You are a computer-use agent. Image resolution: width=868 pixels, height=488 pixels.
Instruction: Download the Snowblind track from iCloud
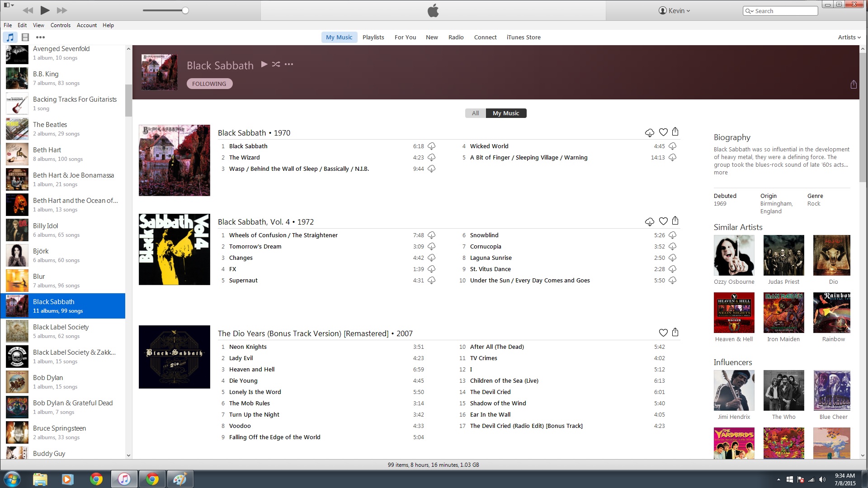(672, 235)
